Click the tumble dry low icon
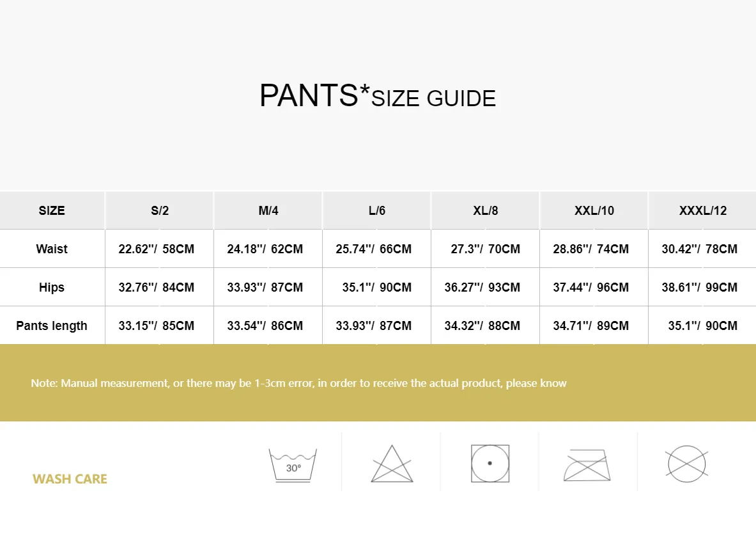 click(490, 464)
